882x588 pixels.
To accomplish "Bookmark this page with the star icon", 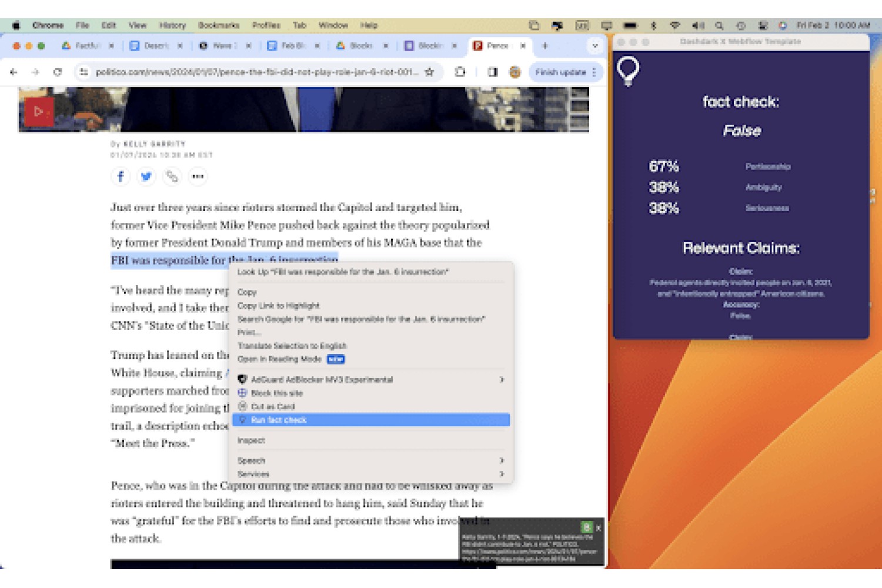I will pyautogui.click(x=430, y=72).
